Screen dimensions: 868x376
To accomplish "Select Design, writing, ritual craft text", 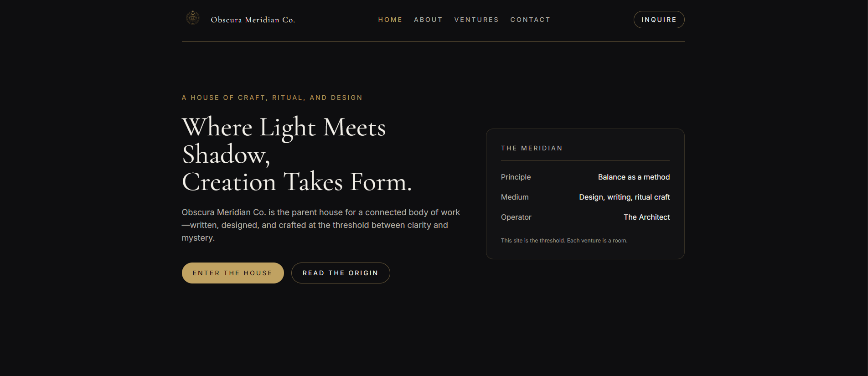I will 624,197.
